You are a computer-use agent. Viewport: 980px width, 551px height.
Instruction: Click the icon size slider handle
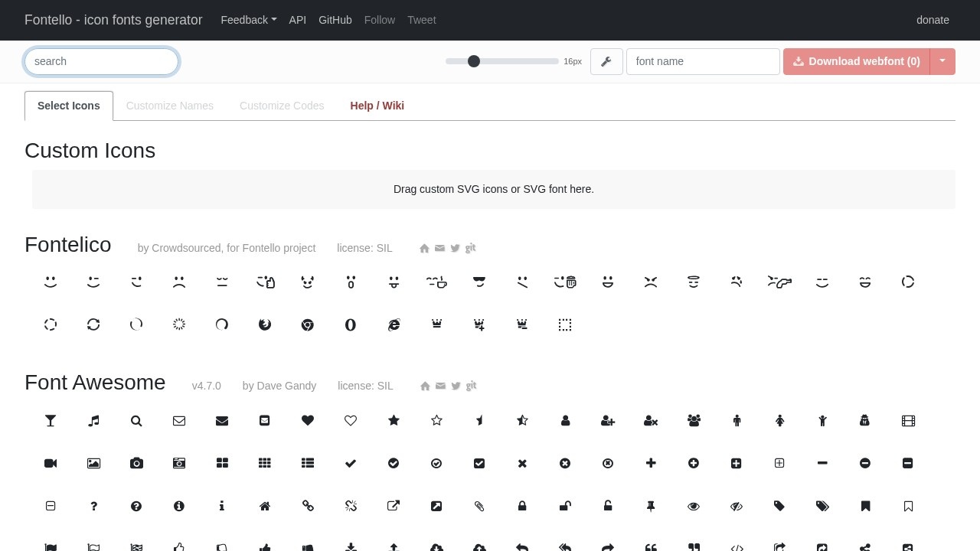click(x=474, y=61)
